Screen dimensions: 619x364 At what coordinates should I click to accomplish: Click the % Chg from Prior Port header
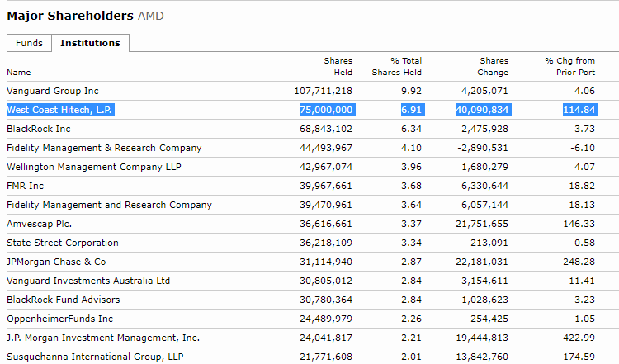click(569, 67)
